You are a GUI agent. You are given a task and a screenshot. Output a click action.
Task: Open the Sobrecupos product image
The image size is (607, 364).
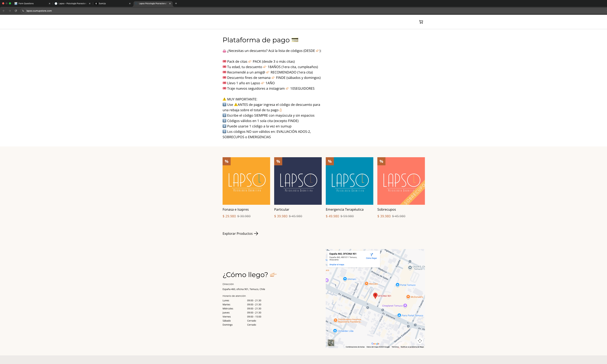tap(401, 181)
